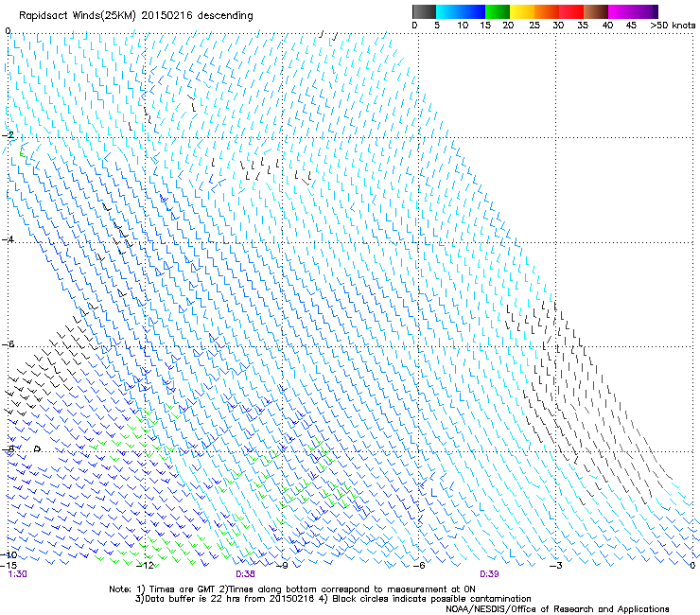Image resolution: width=700 pixels, height=615 pixels.
Task: Select the "20" legend label
Action: coord(508,26)
